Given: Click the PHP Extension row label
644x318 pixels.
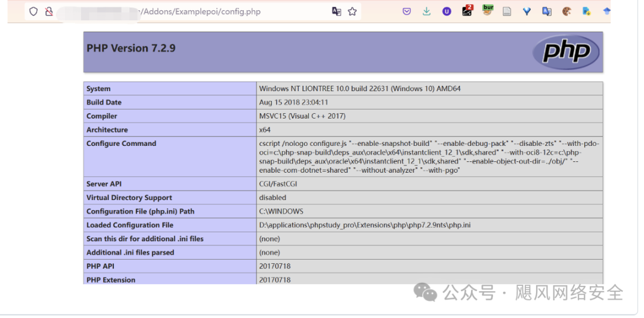Looking at the screenshot, I should 111,280.
